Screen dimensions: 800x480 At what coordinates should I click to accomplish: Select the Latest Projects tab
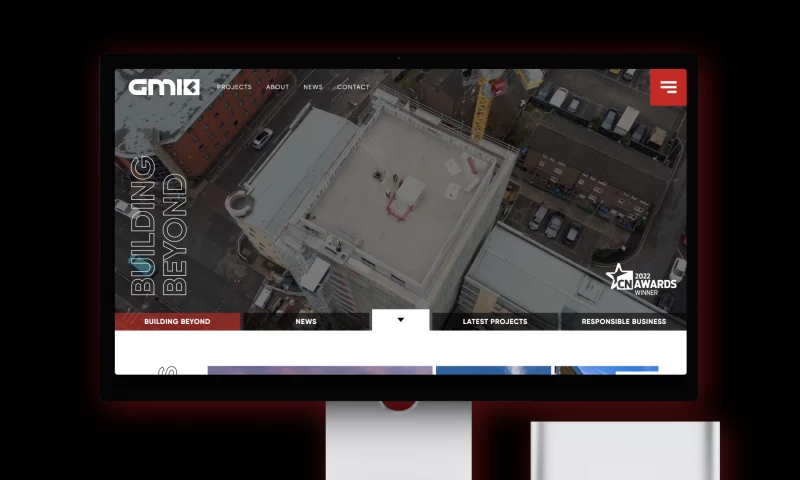pyautogui.click(x=495, y=322)
